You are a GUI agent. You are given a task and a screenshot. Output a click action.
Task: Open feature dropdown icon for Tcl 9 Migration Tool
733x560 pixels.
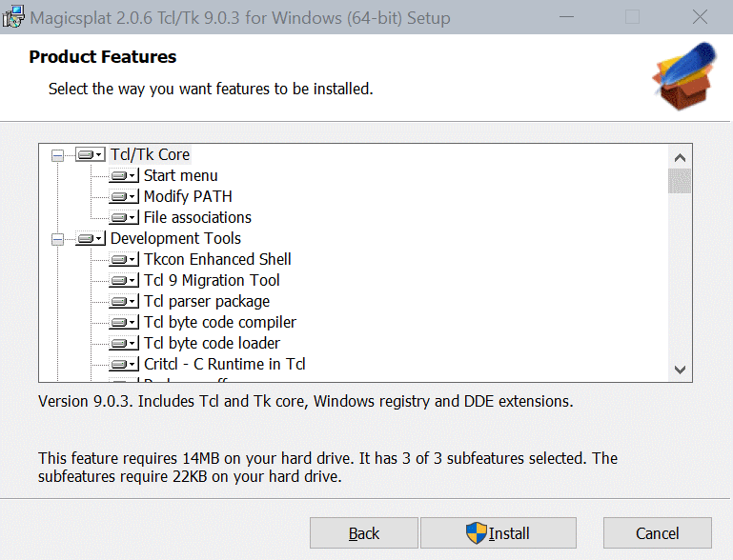point(124,280)
